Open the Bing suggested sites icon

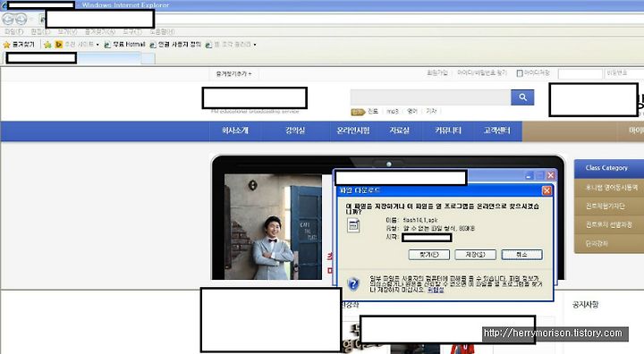tap(59, 45)
